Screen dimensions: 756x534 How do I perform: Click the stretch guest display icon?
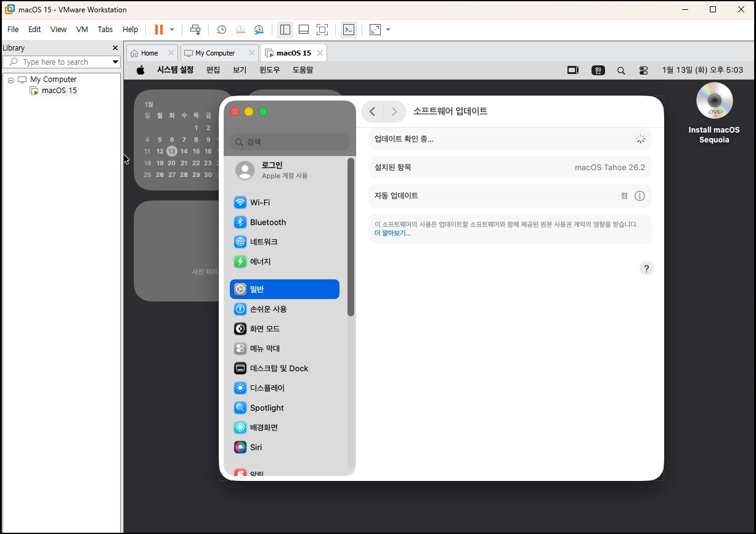tap(375, 30)
